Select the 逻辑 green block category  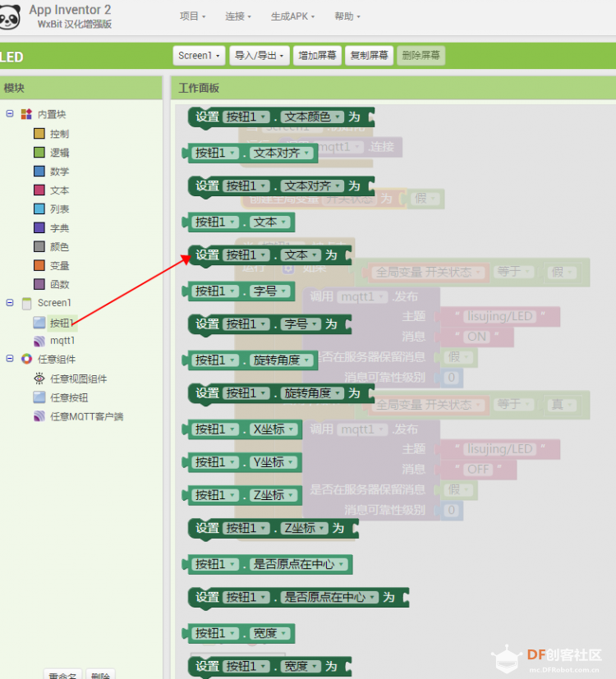(x=39, y=153)
